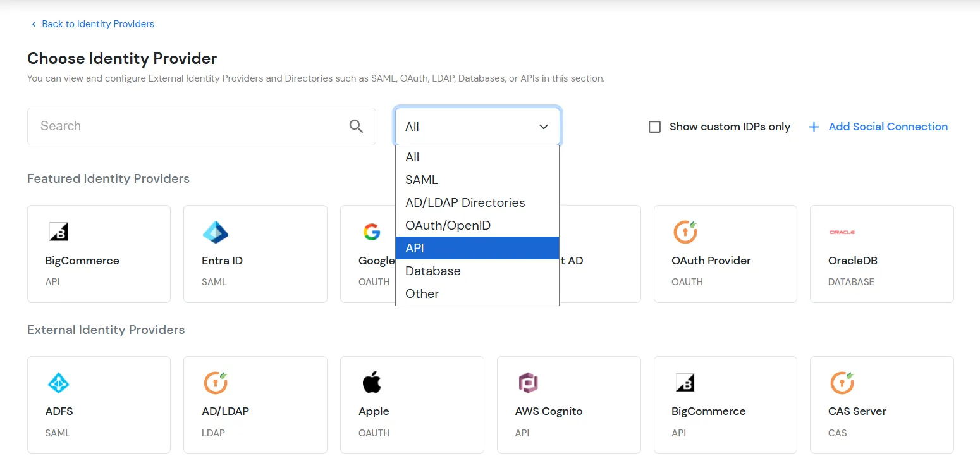The image size is (980, 463).
Task: Click the ADFS logo icon
Action: click(58, 383)
